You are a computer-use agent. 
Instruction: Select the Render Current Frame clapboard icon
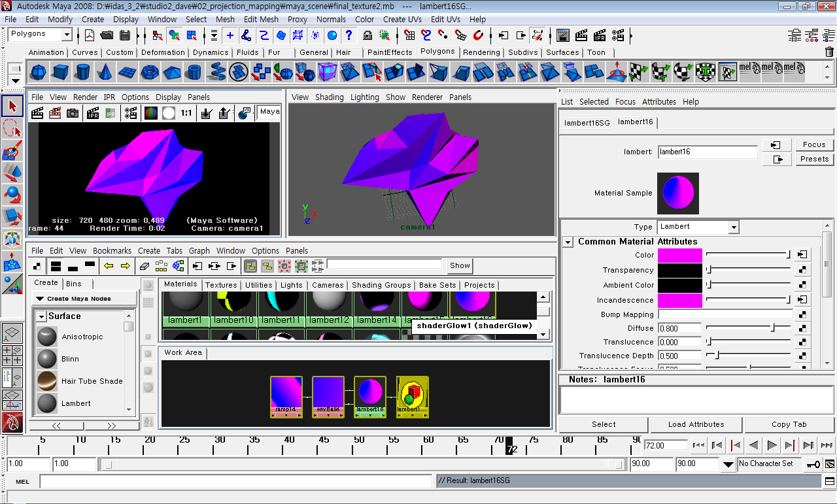(x=37, y=112)
